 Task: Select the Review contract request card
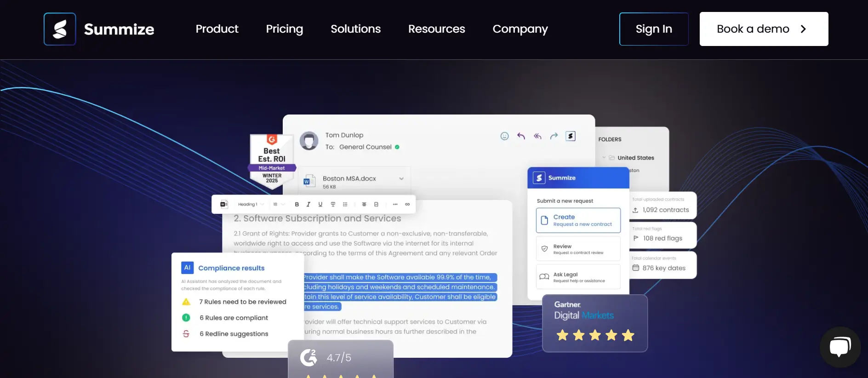click(578, 249)
